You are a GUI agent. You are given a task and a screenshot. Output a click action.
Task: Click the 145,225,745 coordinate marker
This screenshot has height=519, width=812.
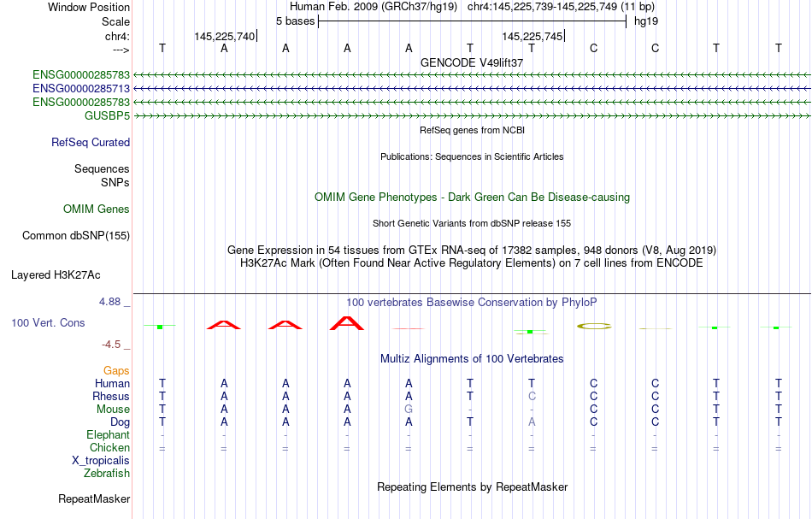pos(533,36)
